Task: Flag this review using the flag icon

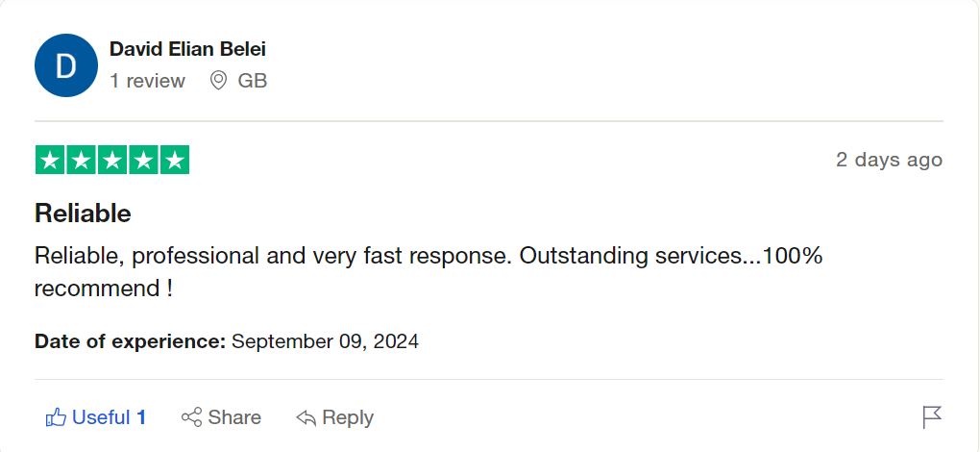Action: 931,416
